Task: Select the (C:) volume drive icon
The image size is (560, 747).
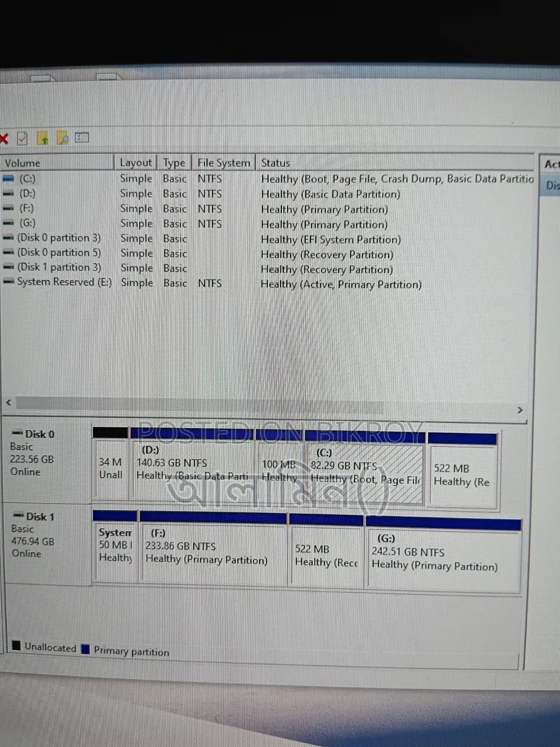Action: 8,178
